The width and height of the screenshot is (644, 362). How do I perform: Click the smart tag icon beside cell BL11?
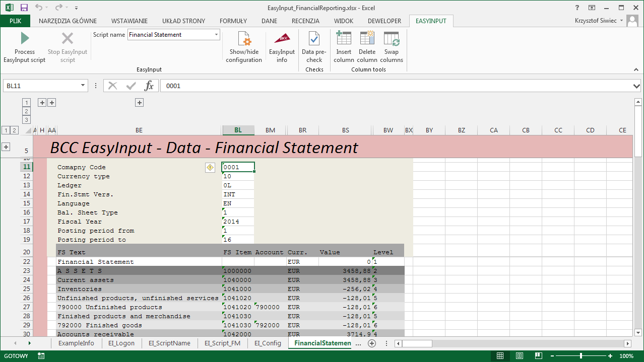(x=210, y=167)
